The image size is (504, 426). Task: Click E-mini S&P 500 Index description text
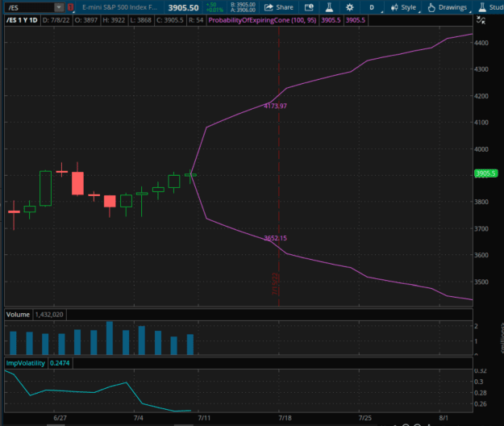click(119, 7)
